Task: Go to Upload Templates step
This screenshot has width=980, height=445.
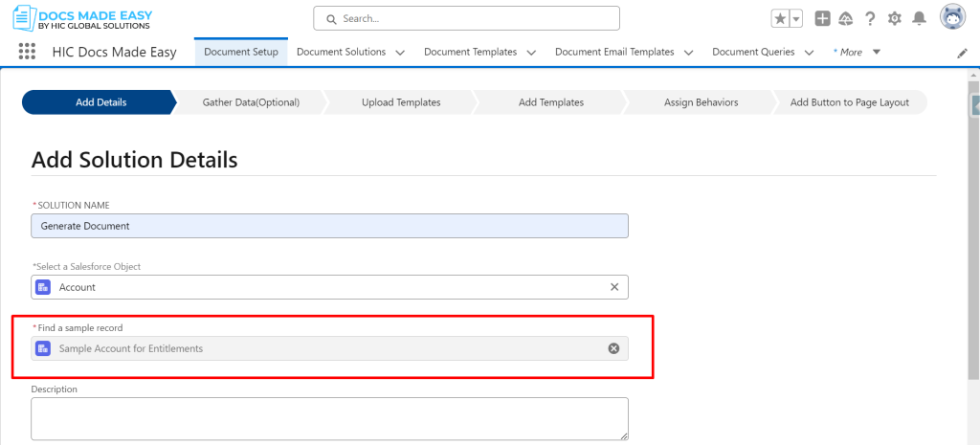Action: (x=401, y=102)
